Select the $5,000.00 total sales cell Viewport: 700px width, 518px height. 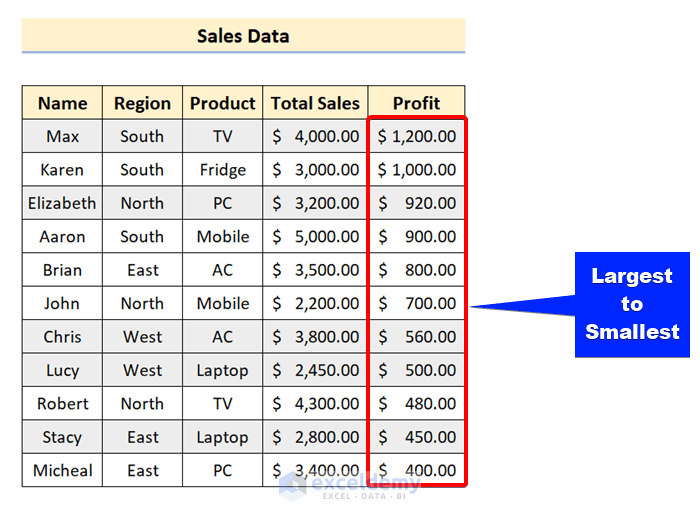tap(315, 237)
